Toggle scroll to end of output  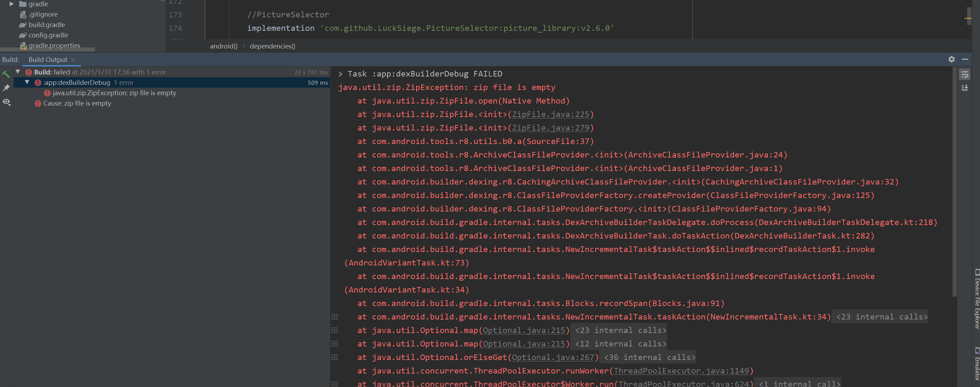[965, 88]
